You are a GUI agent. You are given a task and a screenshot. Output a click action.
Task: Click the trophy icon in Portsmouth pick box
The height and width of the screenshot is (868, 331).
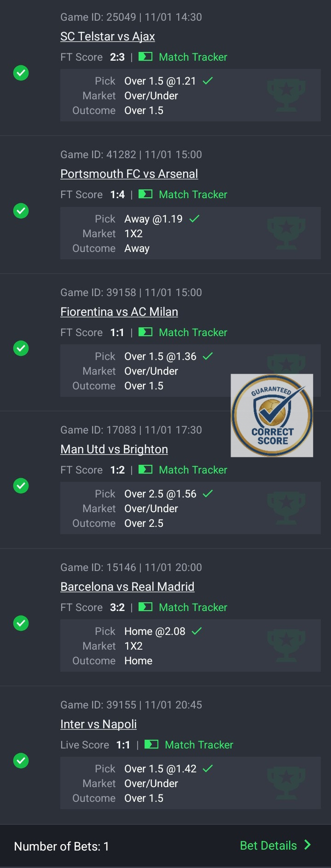[286, 233]
